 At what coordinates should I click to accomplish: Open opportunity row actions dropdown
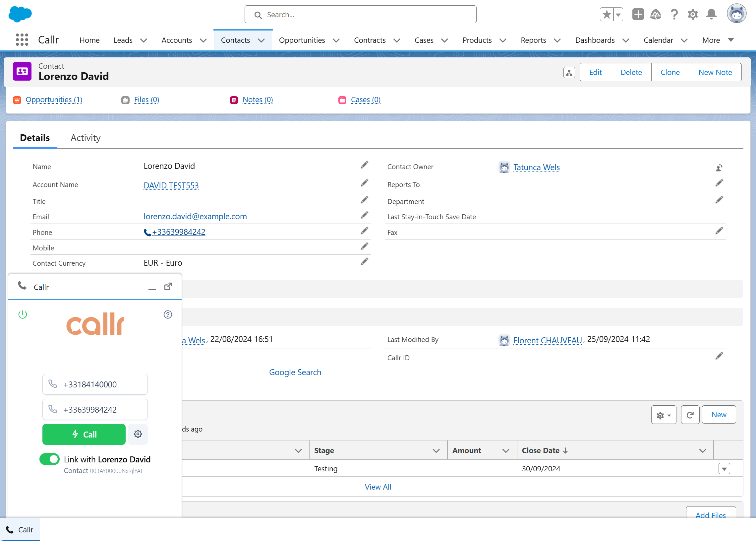(724, 468)
